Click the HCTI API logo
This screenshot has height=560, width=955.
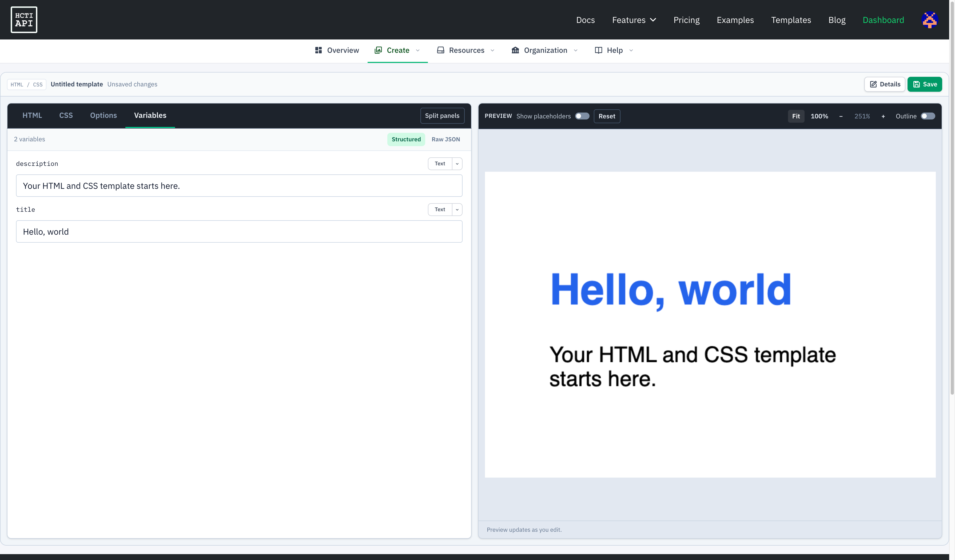(24, 20)
